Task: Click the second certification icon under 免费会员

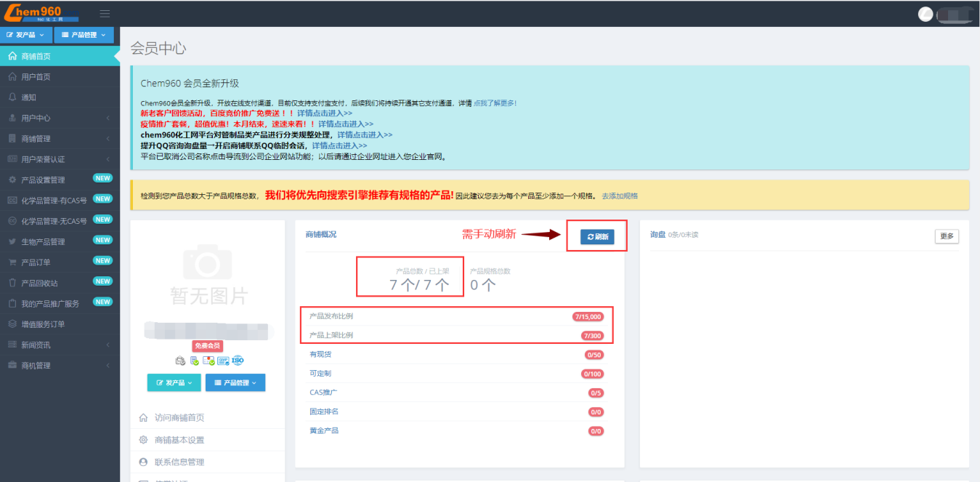Action: pyautogui.click(x=194, y=360)
